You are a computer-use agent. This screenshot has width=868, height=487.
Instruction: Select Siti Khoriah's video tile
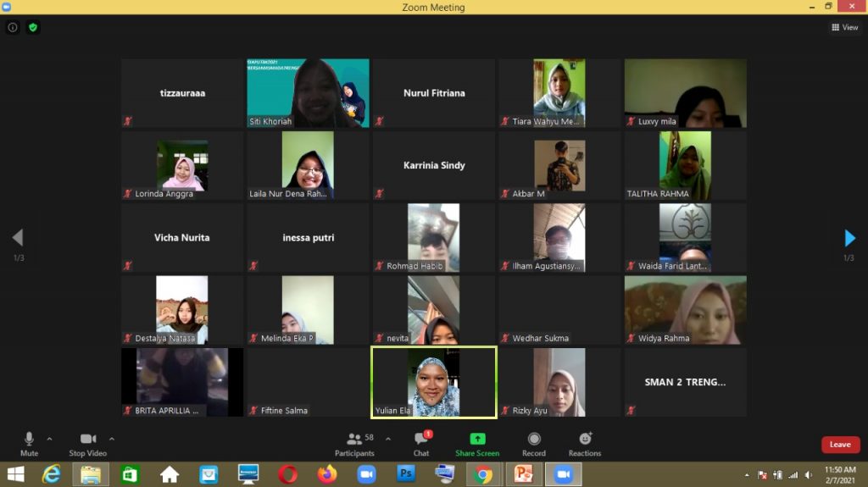point(308,93)
